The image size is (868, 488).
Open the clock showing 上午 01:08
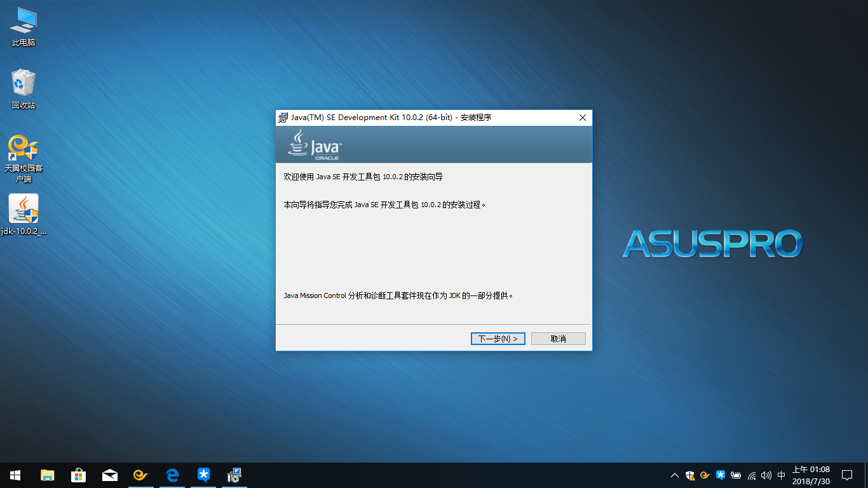pos(811,475)
